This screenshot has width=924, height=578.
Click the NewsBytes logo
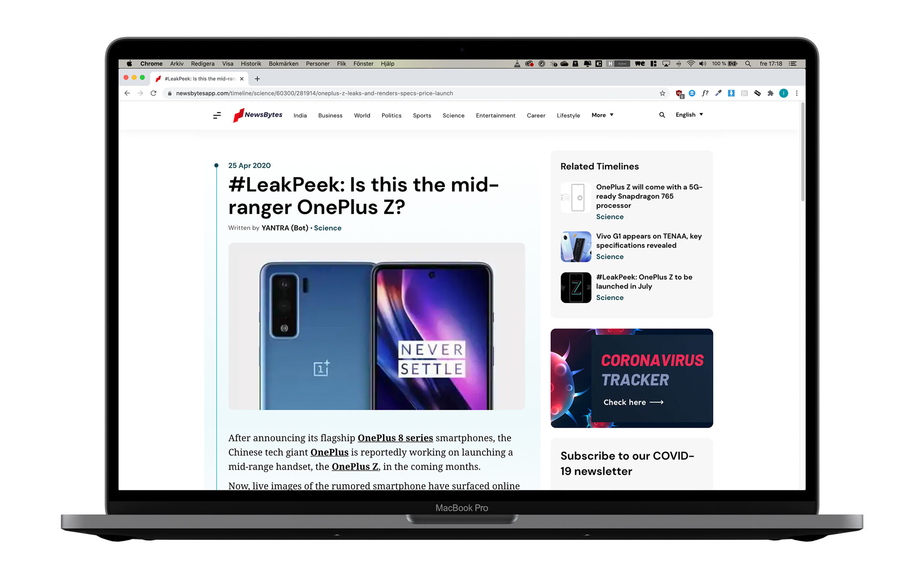pyautogui.click(x=257, y=115)
